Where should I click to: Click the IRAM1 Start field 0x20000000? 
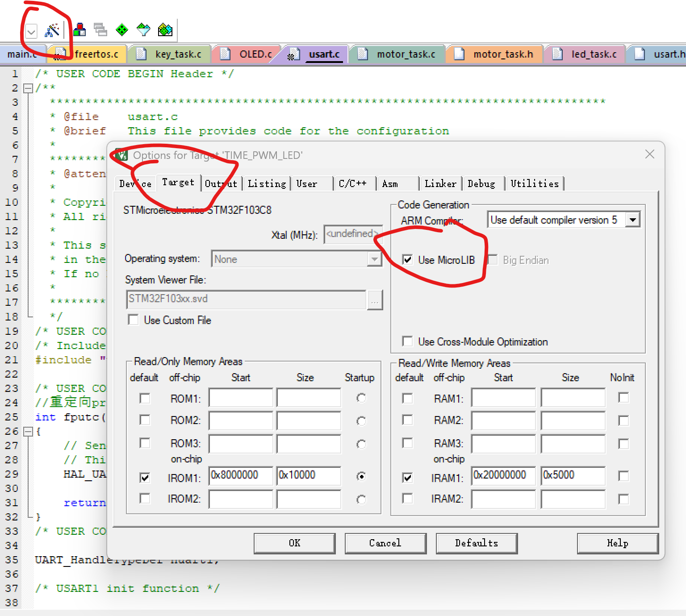click(503, 475)
